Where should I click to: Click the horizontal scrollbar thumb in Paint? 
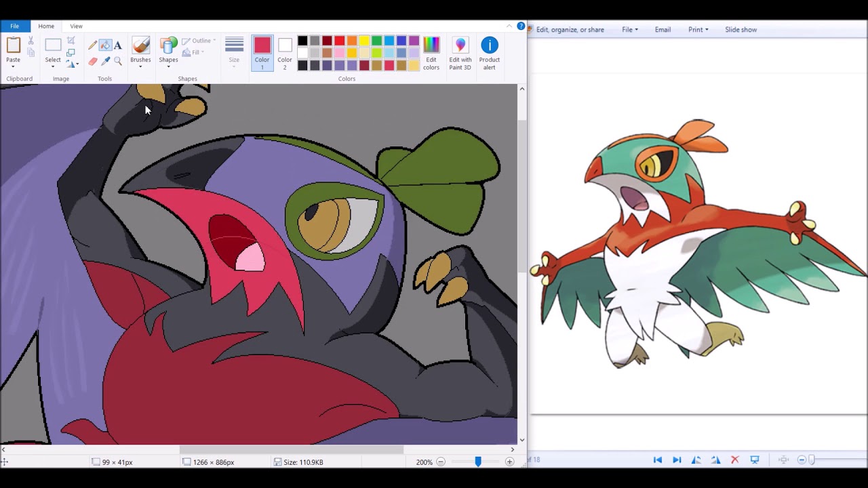click(292, 449)
